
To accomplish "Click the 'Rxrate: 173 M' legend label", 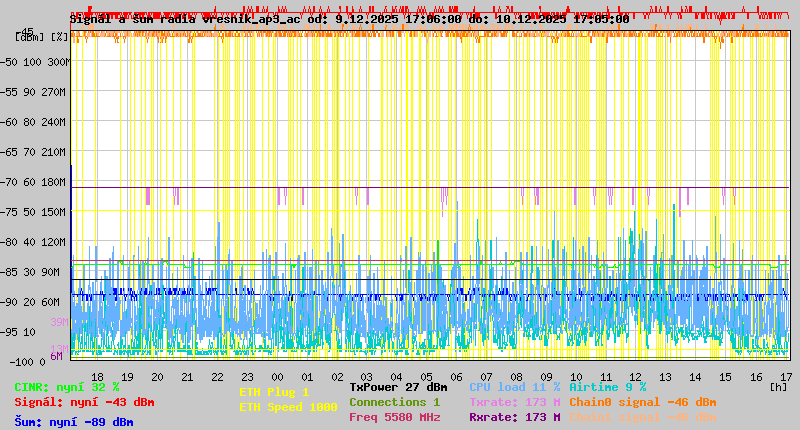I will [514, 417].
